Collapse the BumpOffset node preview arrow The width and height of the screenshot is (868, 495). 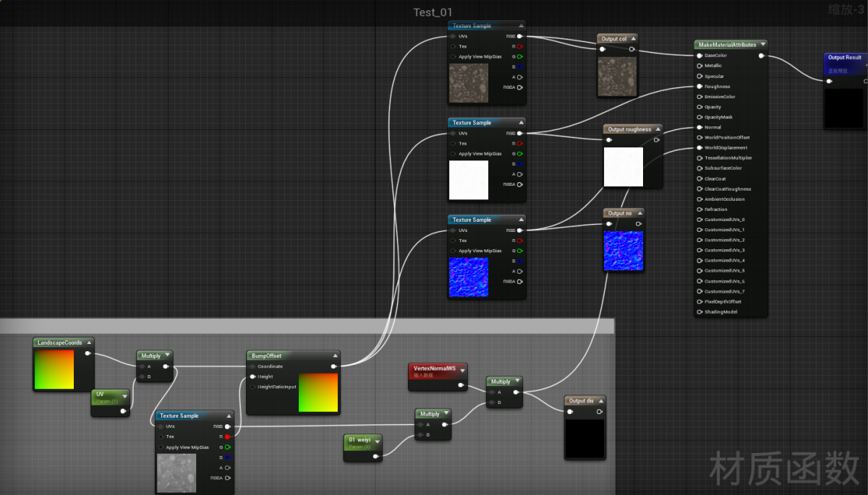pyautogui.click(x=335, y=356)
